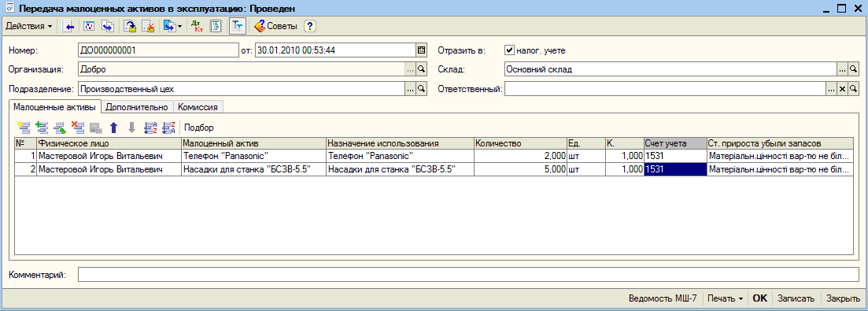Image resolution: width=868 pixels, height=311 pixels.
Task: Sort descending Z-A icon
Action: (168, 128)
